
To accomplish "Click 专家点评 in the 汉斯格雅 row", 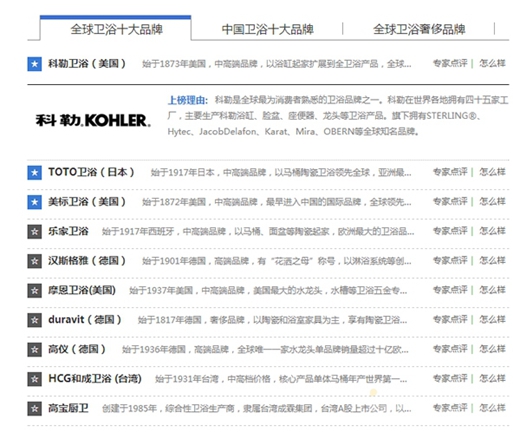I will (450, 260).
